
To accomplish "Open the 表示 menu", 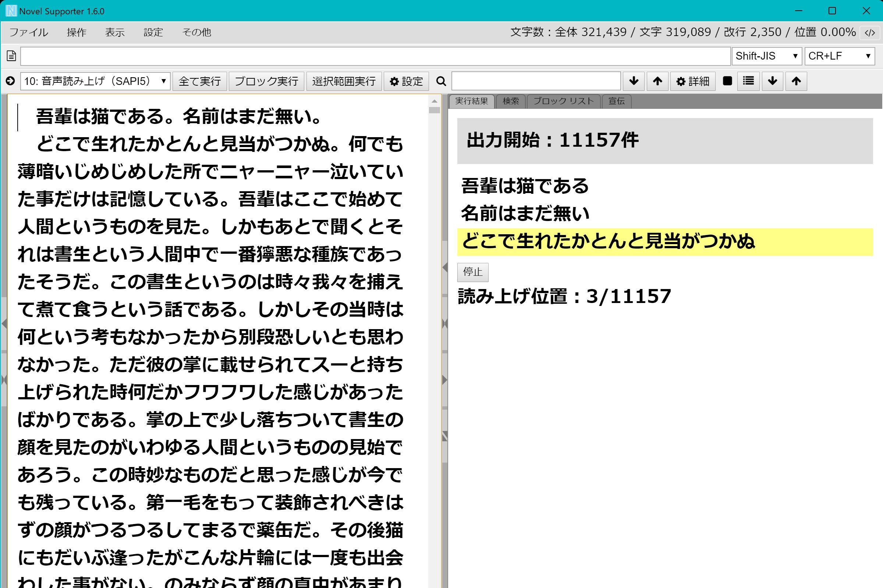I will click(115, 33).
